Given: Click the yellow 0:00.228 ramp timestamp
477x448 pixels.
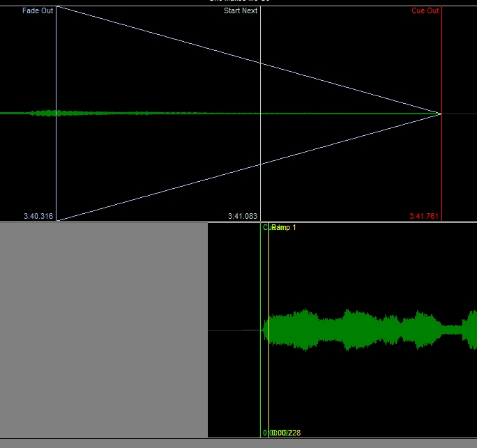Looking at the screenshot, I should (x=289, y=433).
